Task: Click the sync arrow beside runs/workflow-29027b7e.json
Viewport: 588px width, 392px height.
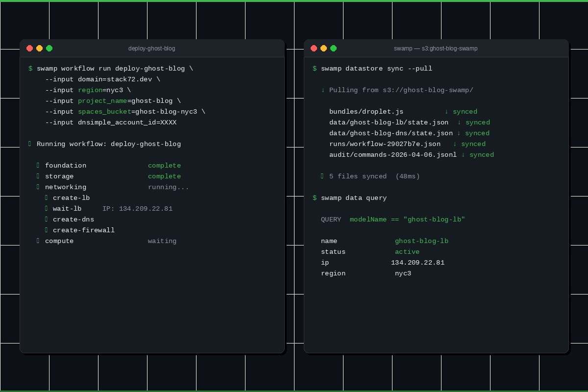Action: coord(453,144)
